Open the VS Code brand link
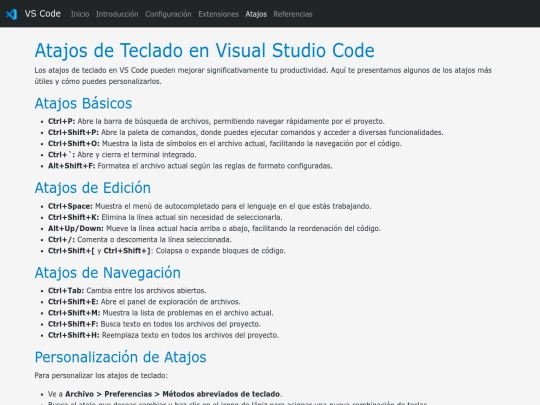Viewport: 540px width, 405px height. 42,14
